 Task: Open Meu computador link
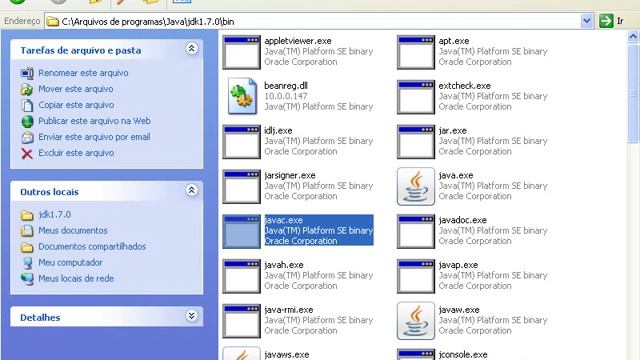(70, 262)
